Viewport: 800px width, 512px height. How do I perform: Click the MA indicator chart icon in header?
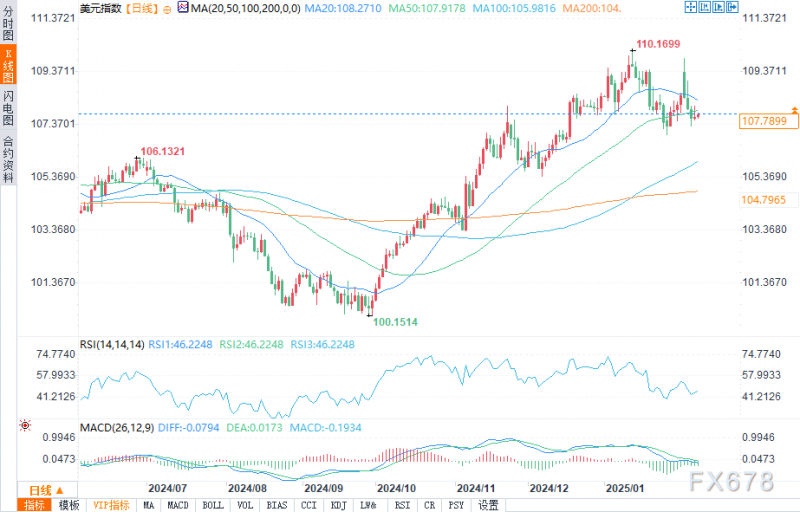tap(183, 8)
